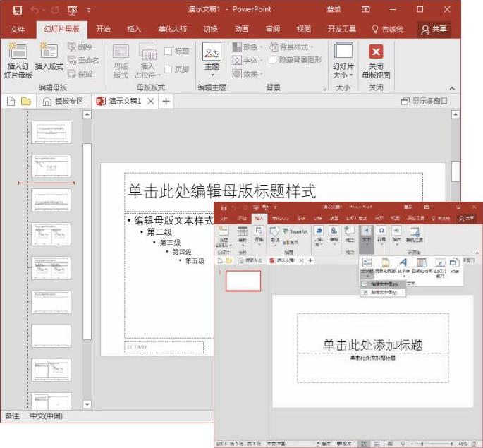The width and height of the screenshot is (483, 448).
Task: Click the 告诉我 lightbulb search box
Action: pyautogui.click(x=388, y=30)
